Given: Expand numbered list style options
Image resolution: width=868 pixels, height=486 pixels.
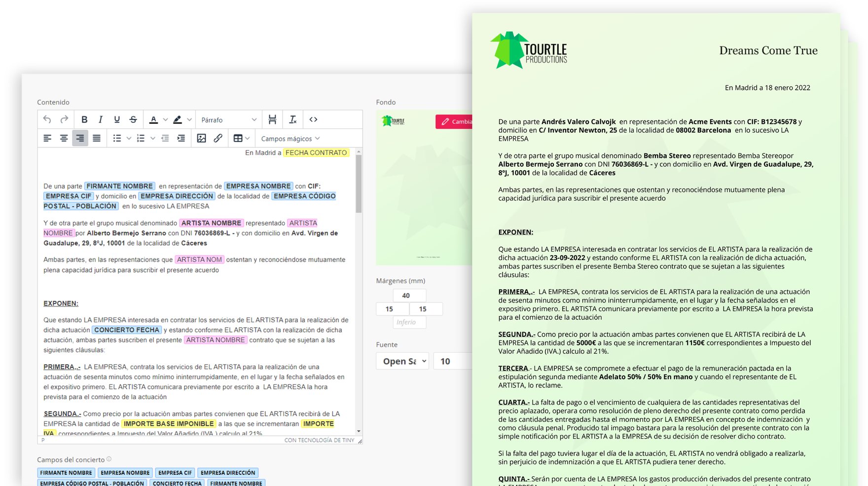Looking at the screenshot, I should coord(152,138).
